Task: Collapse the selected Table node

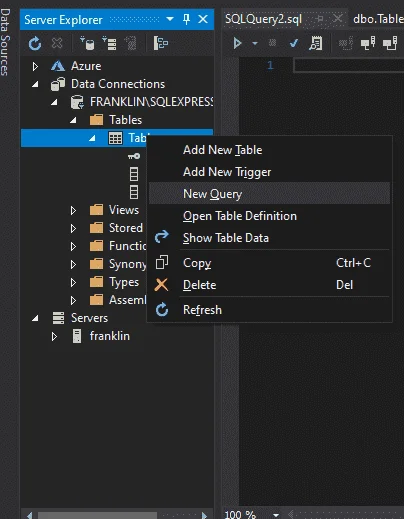Action: [92, 138]
